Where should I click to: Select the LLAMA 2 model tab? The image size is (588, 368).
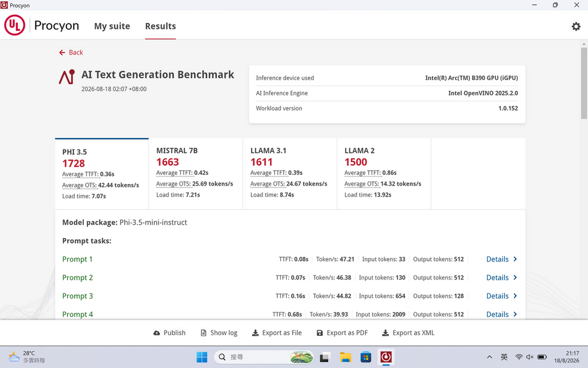click(x=384, y=174)
